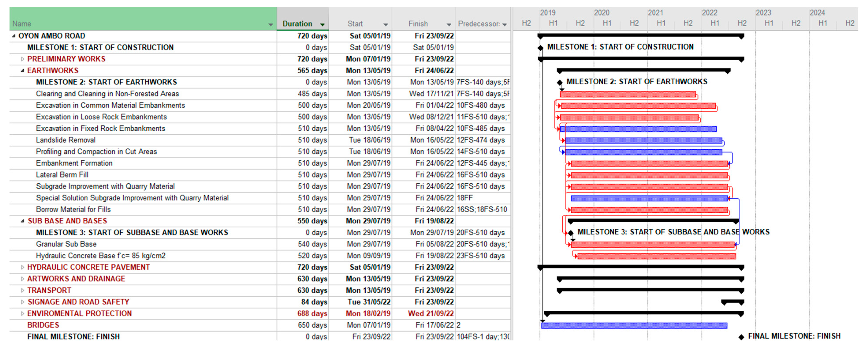Click the Milestone 1 diamond marker in Gantt chart
Screen dimensions: 868x351
point(541,48)
